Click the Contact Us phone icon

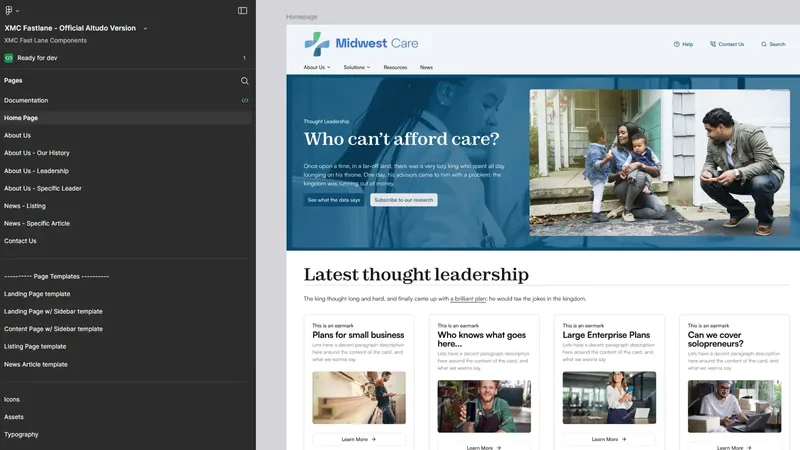click(x=713, y=44)
